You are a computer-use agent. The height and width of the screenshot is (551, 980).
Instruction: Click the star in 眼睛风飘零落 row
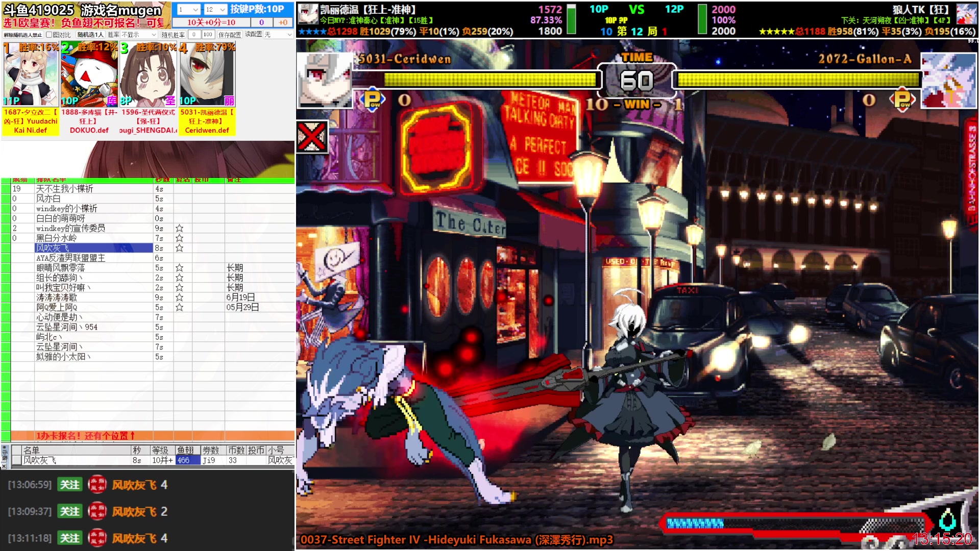point(179,268)
